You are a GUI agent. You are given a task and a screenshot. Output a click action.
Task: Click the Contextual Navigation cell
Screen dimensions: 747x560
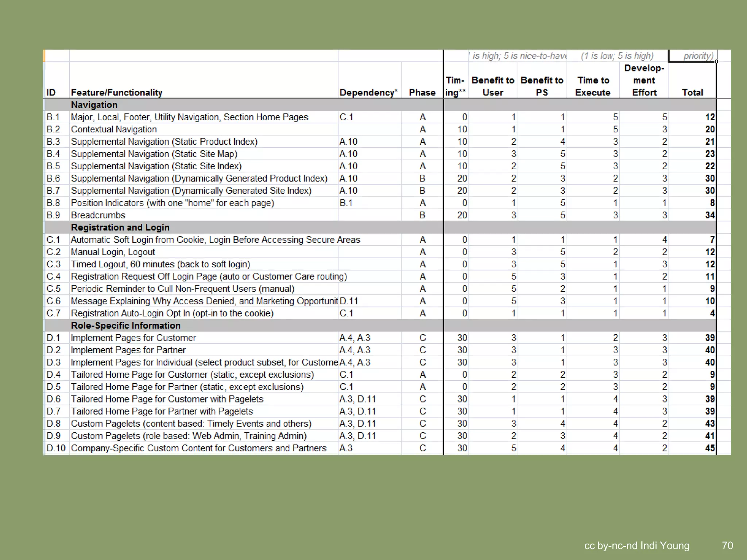(x=114, y=129)
